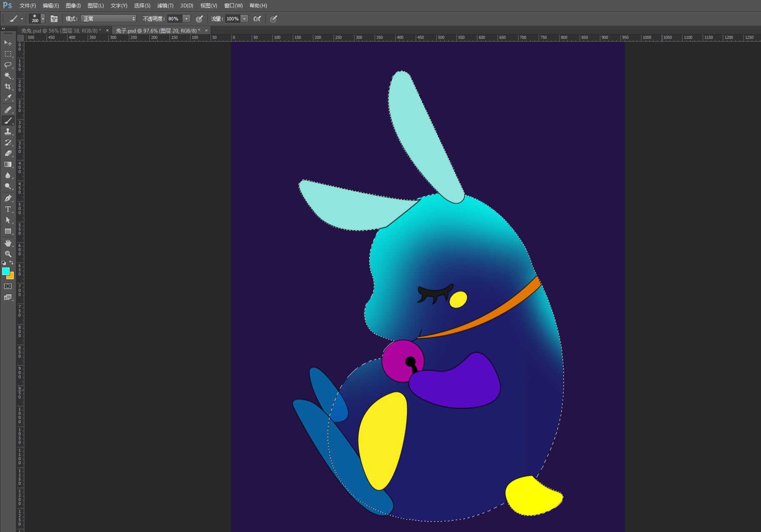This screenshot has height=532, width=761.
Task: Open the flow slider dropdown arrow
Action: (245, 19)
